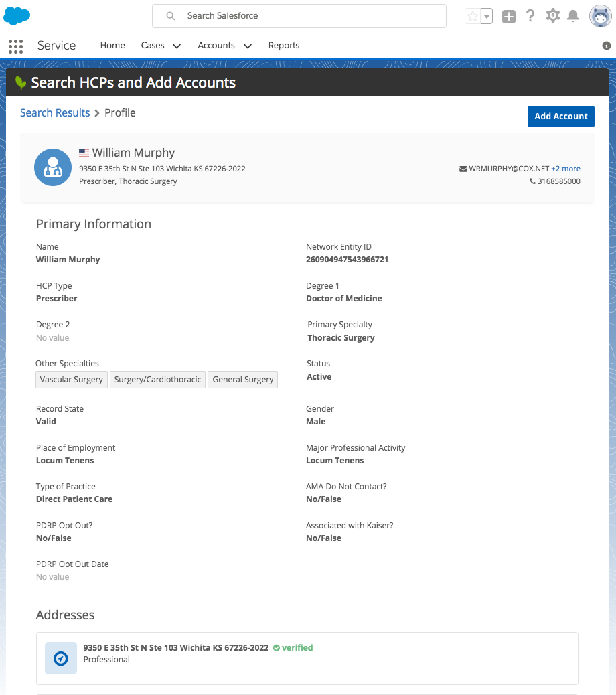Expand the Cases menu chevron
616x695 pixels.
point(177,46)
